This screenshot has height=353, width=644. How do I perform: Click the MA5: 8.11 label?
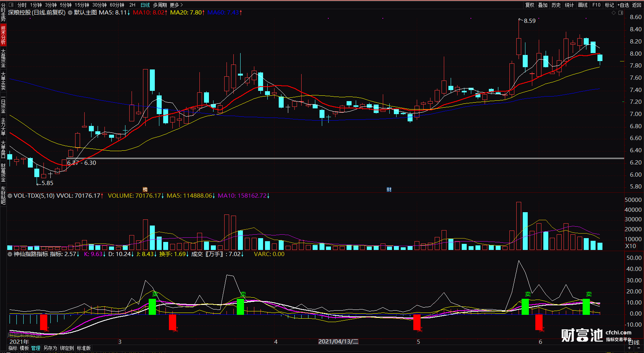114,13
